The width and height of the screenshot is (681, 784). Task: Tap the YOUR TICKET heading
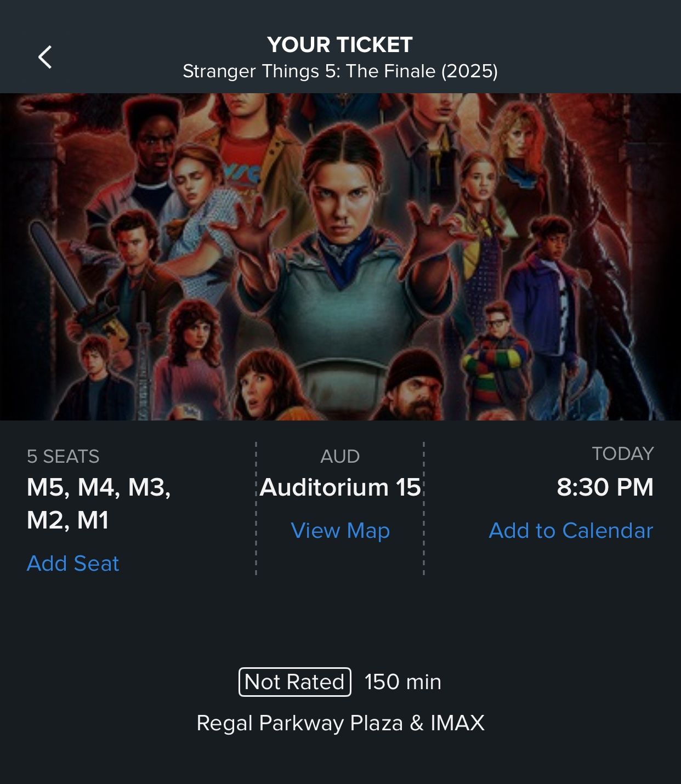pyautogui.click(x=340, y=45)
